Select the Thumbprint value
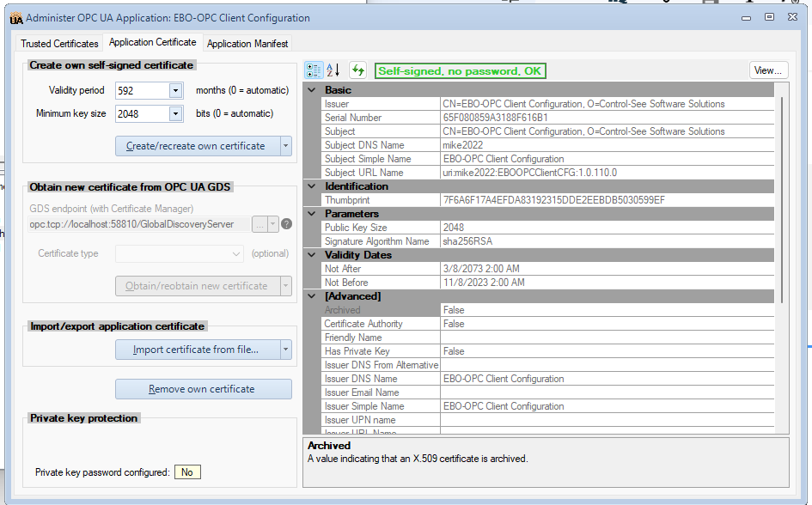The height and width of the screenshot is (505, 812). 553,200
